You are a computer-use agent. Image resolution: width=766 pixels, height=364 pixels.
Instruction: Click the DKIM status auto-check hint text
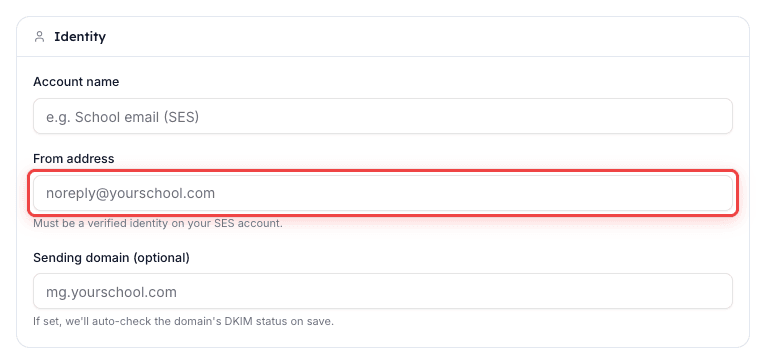(184, 322)
